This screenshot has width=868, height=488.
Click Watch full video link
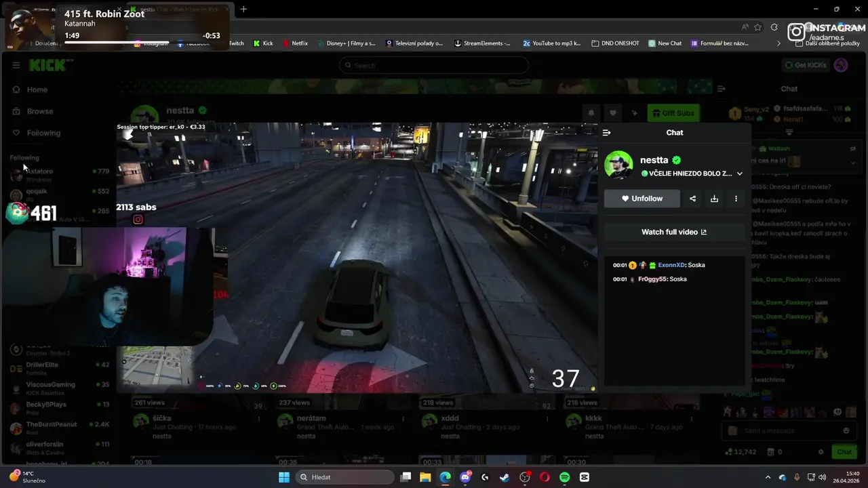(674, 232)
